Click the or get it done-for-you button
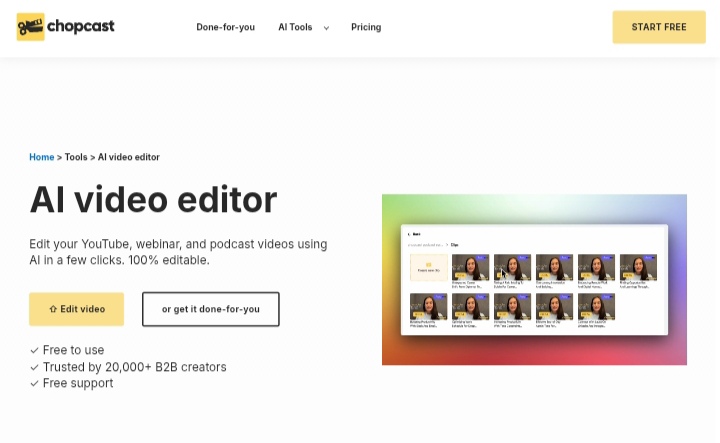This screenshot has height=443, width=720. (x=211, y=309)
